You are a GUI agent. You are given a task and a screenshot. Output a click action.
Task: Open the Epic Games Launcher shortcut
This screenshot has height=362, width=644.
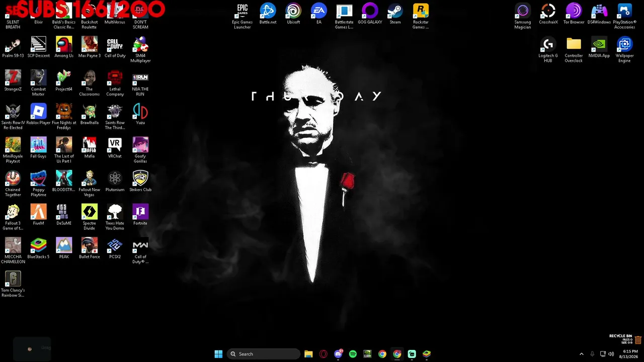coord(242,16)
